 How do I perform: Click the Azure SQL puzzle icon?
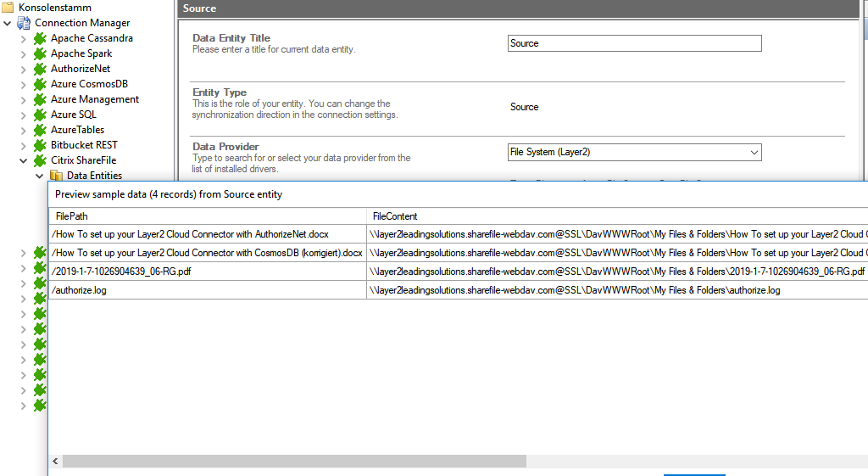40,115
